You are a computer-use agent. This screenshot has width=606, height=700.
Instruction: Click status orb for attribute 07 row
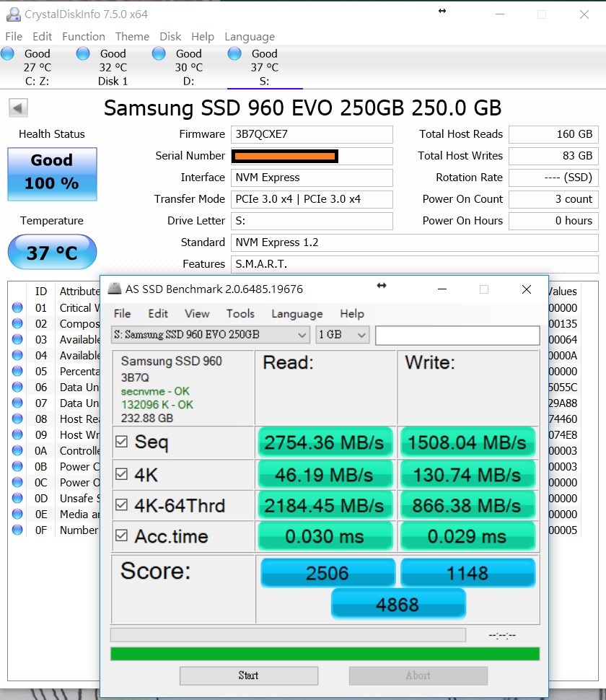click(17, 403)
